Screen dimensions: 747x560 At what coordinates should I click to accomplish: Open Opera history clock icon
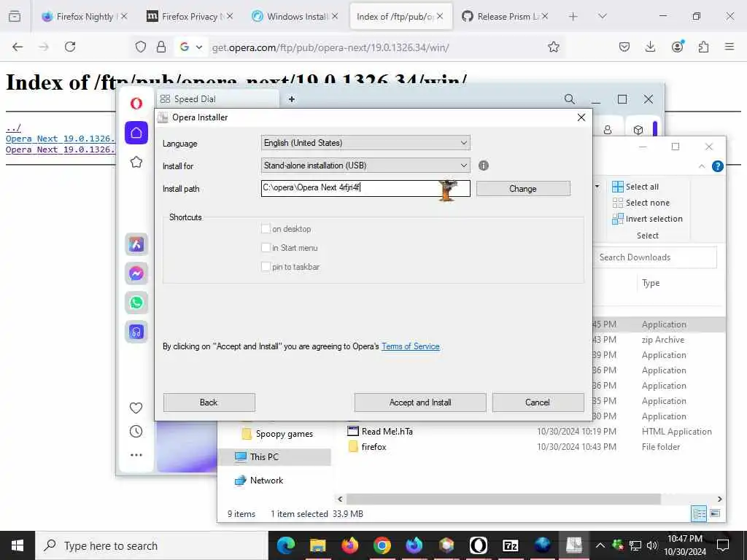136,432
